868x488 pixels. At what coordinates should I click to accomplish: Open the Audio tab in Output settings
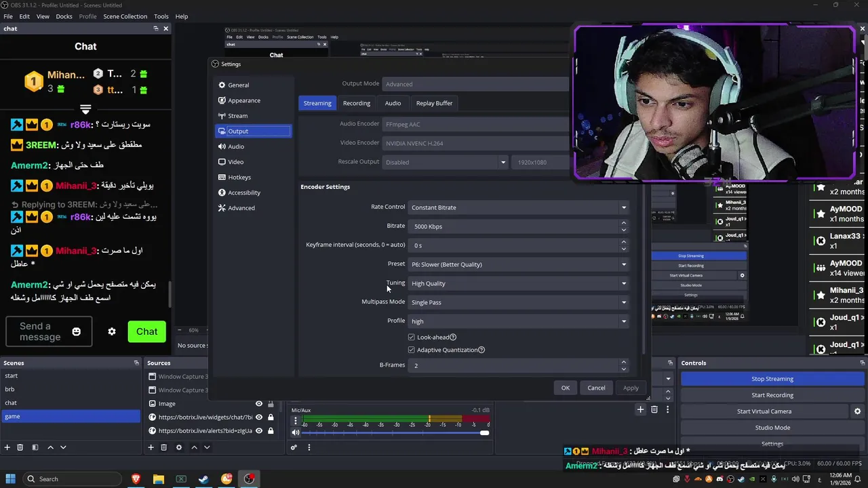tap(393, 103)
